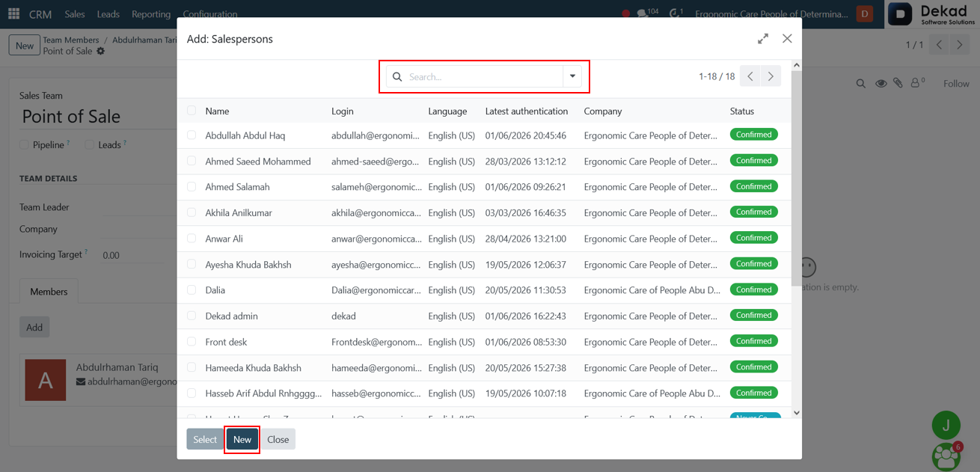
Task: Sort table by Latest authentication column
Action: coord(527,111)
